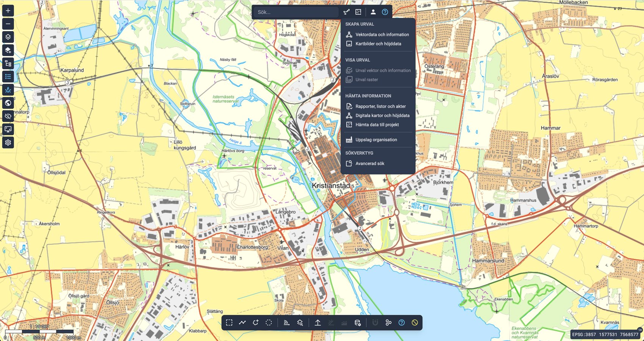
Task: Open the map layers panel
Action: 8,37
